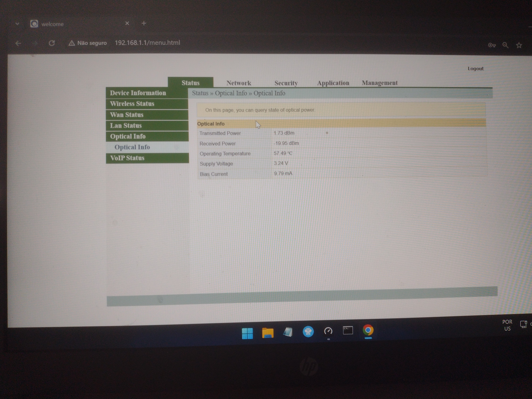Expand the tab search chevron
The image size is (532, 399).
click(17, 24)
